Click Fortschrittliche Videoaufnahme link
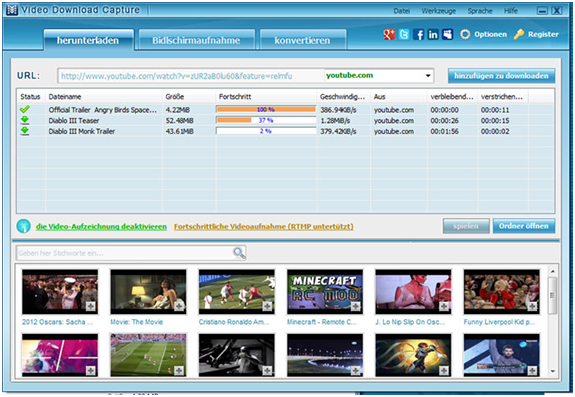 (x=264, y=227)
